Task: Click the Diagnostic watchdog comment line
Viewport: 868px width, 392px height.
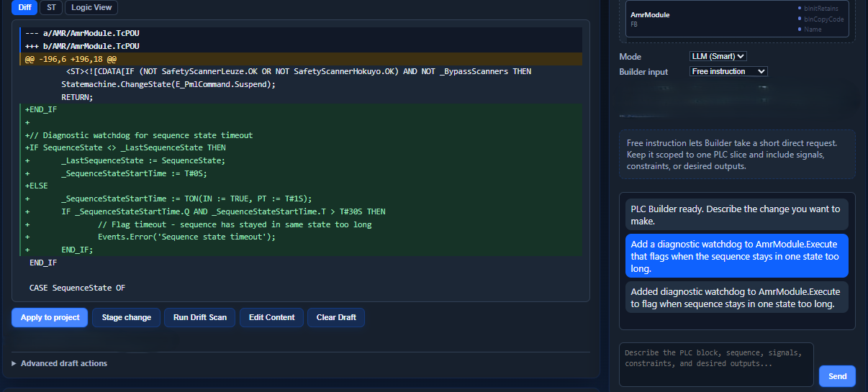Action: [301, 135]
